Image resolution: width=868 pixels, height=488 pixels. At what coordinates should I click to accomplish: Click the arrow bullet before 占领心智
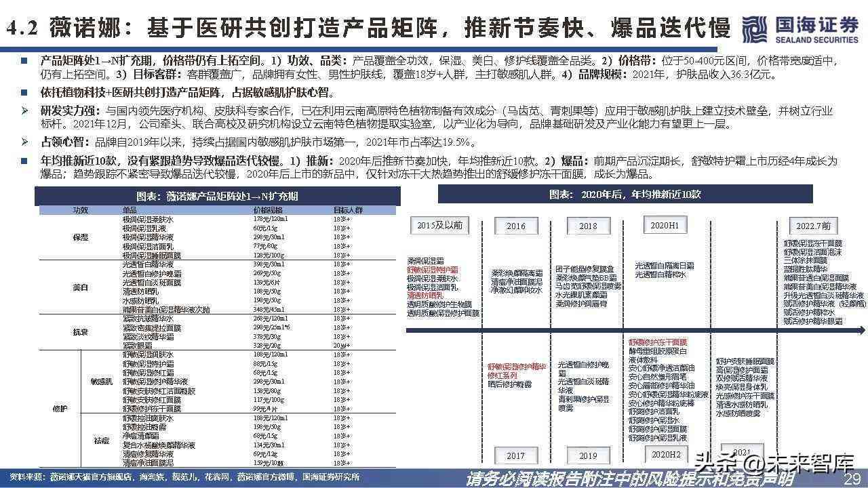coord(25,142)
